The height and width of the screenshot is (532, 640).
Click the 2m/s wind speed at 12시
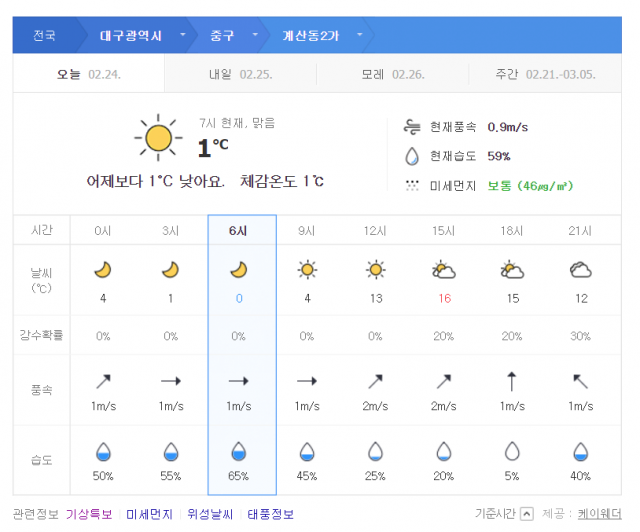375,406
